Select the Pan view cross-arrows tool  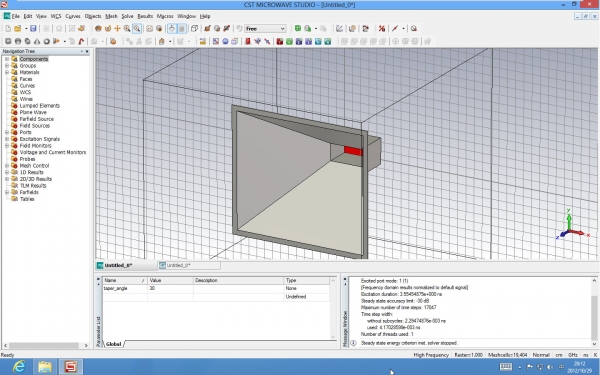pos(117,29)
